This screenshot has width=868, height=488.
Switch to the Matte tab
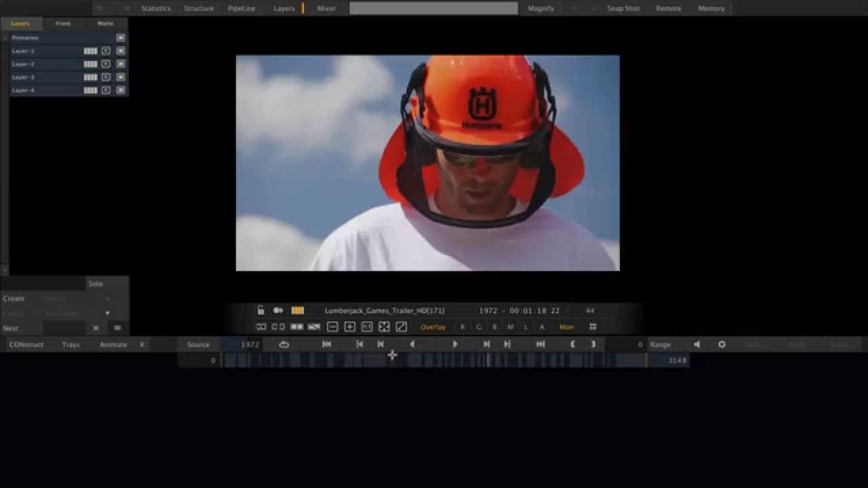105,23
